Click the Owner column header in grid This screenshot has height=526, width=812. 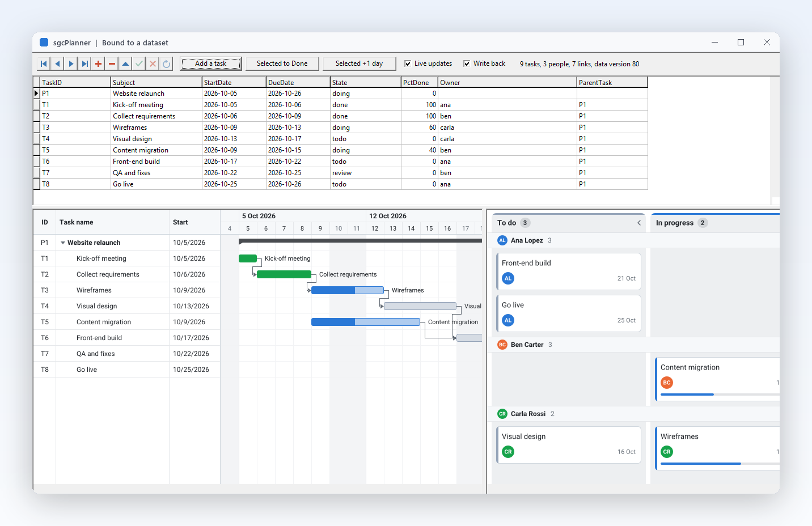(x=508, y=82)
